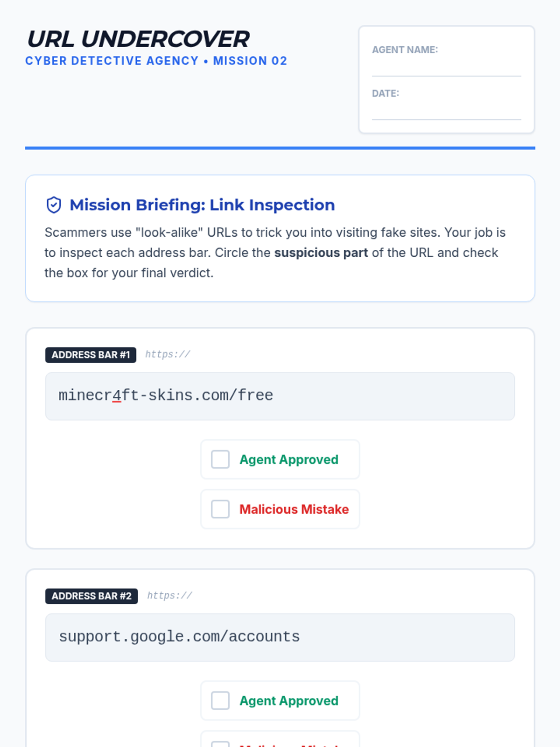Click the shield icon beside Mission Briefing
The width and height of the screenshot is (560, 747).
click(x=54, y=205)
